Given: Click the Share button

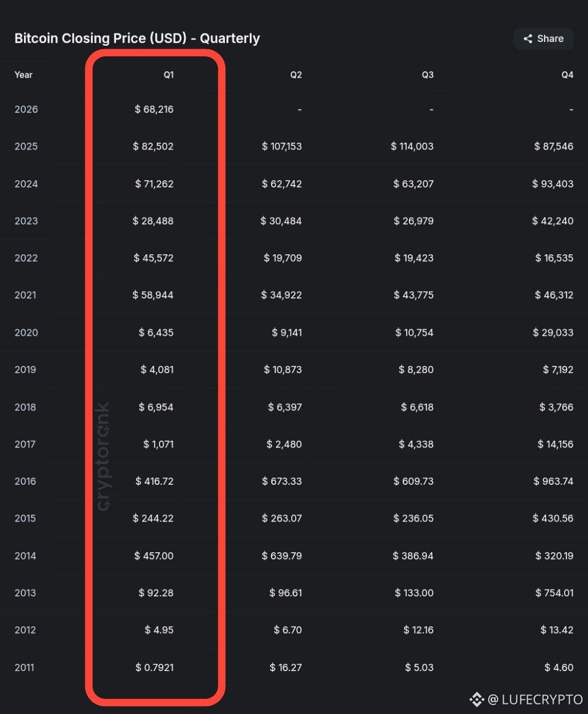Looking at the screenshot, I should pyautogui.click(x=543, y=38).
